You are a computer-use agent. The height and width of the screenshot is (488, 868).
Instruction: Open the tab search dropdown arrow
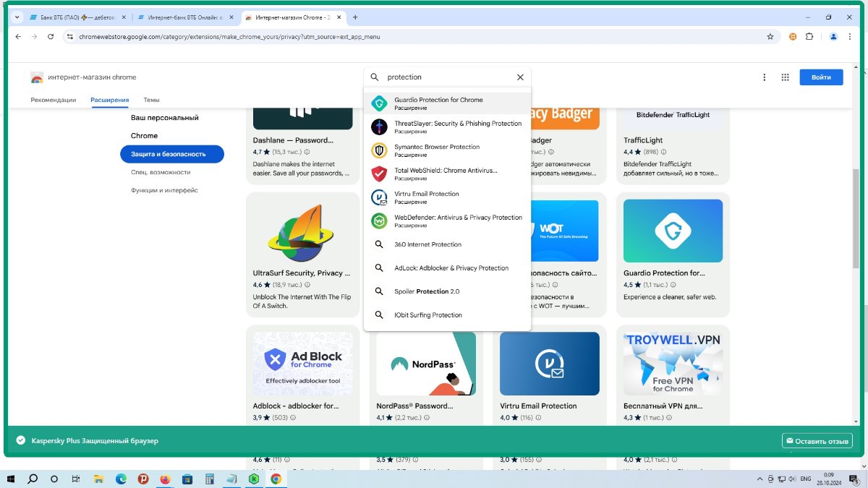17,17
